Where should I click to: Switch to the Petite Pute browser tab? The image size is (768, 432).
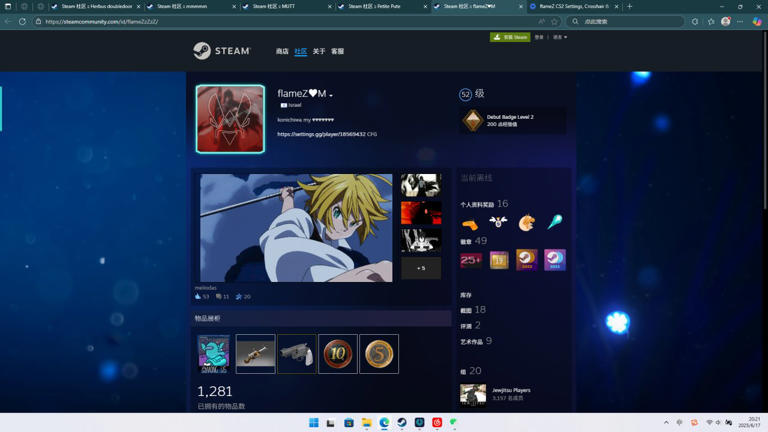coord(382,6)
